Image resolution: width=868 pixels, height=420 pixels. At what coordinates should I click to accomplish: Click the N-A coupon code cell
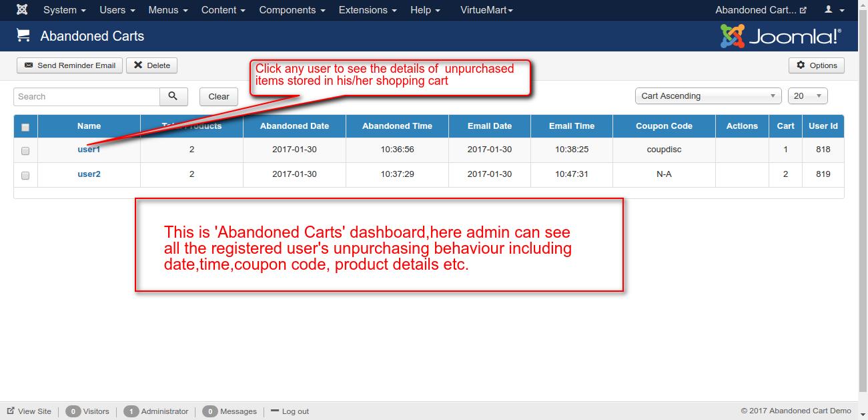click(x=664, y=174)
